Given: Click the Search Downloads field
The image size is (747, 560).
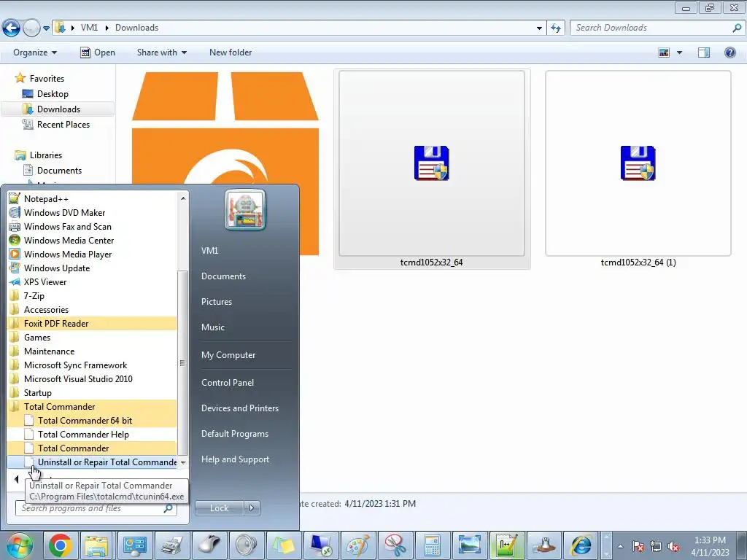Looking at the screenshot, I should [657, 28].
